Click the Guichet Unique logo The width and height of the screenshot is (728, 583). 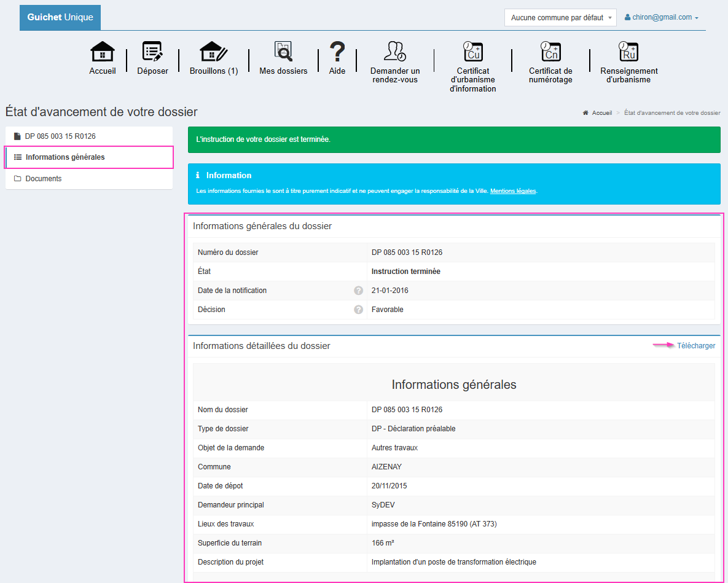click(x=60, y=18)
